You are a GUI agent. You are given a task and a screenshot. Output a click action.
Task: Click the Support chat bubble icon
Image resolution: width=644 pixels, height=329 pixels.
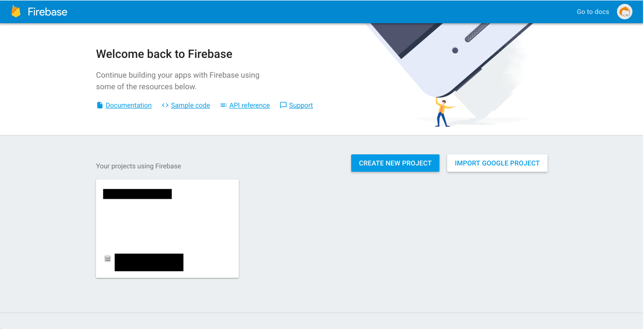pos(283,105)
